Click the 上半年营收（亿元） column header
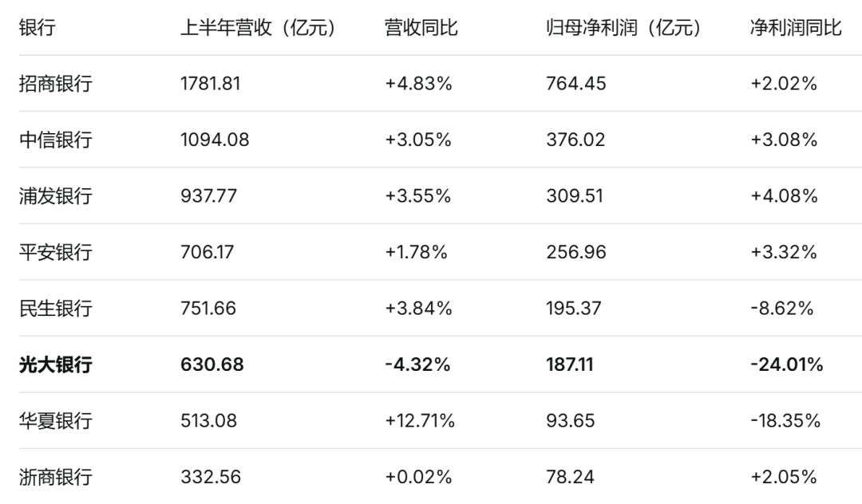The width and height of the screenshot is (862, 504). tap(259, 27)
